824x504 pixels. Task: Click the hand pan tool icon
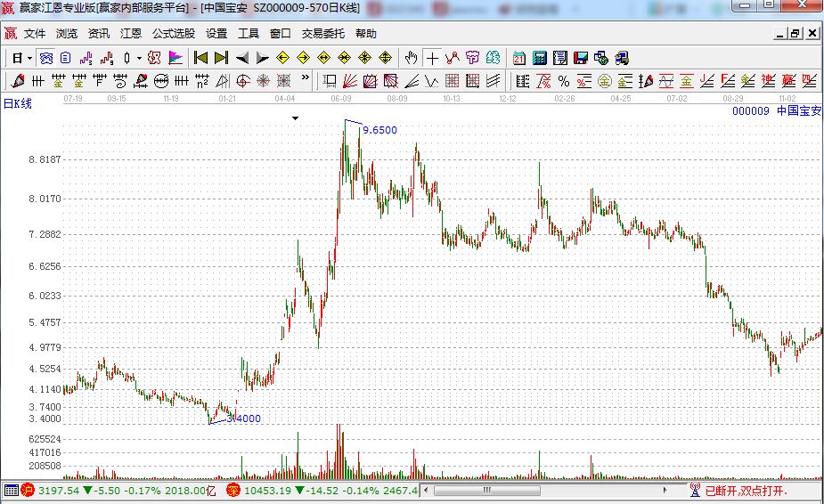[x=411, y=58]
